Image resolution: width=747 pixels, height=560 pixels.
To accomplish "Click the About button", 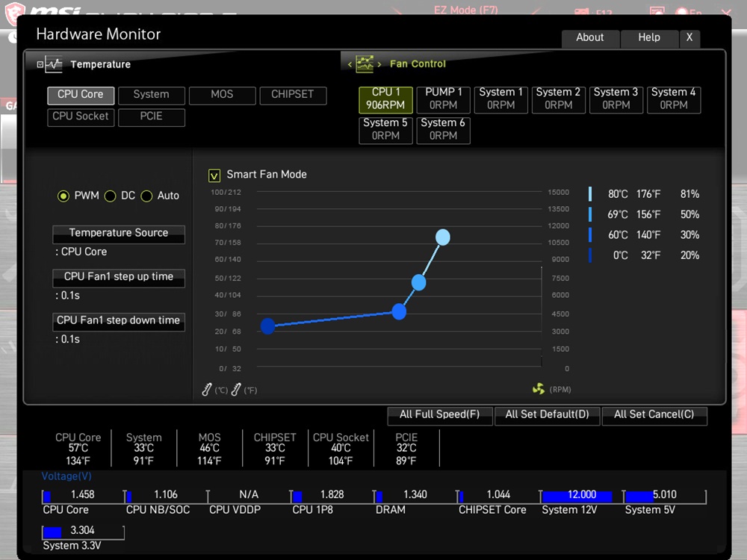I will (590, 38).
